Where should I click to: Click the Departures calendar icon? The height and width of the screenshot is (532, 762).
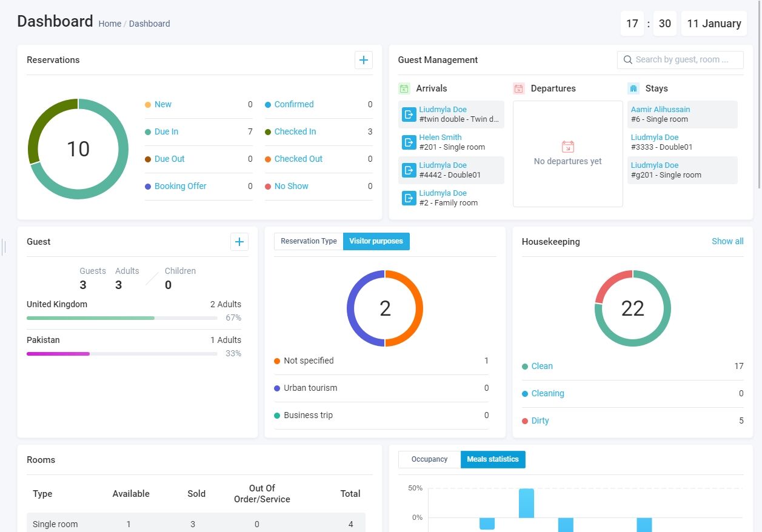point(519,88)
